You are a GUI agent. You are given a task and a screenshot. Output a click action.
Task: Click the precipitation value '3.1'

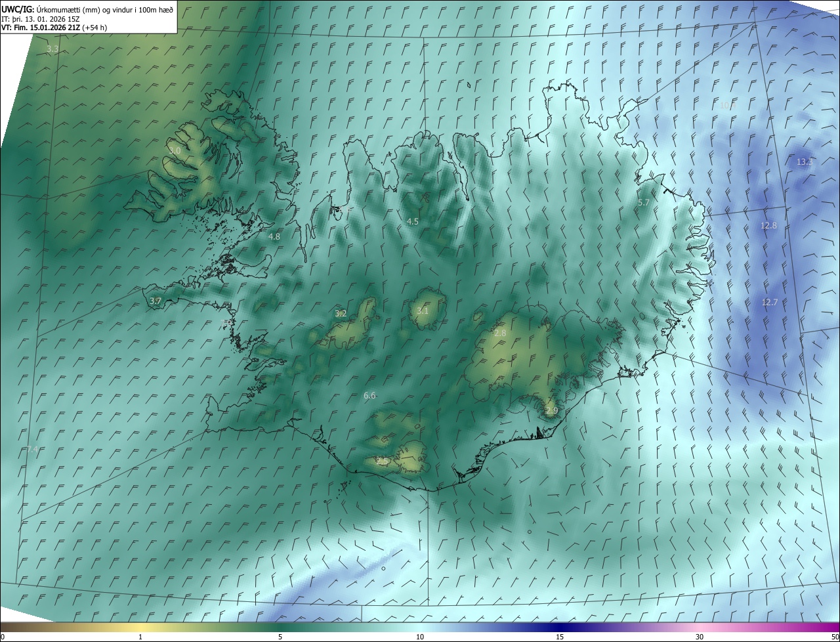422,310
